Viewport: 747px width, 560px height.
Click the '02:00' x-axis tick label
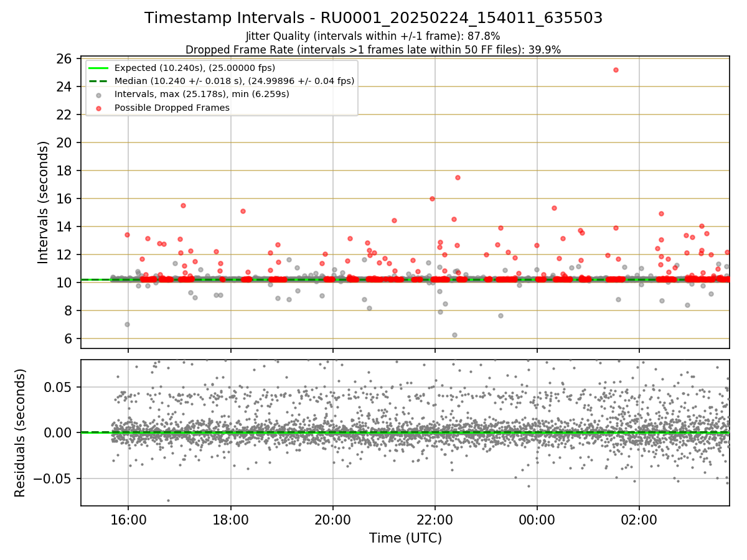(x=639, y=519)
